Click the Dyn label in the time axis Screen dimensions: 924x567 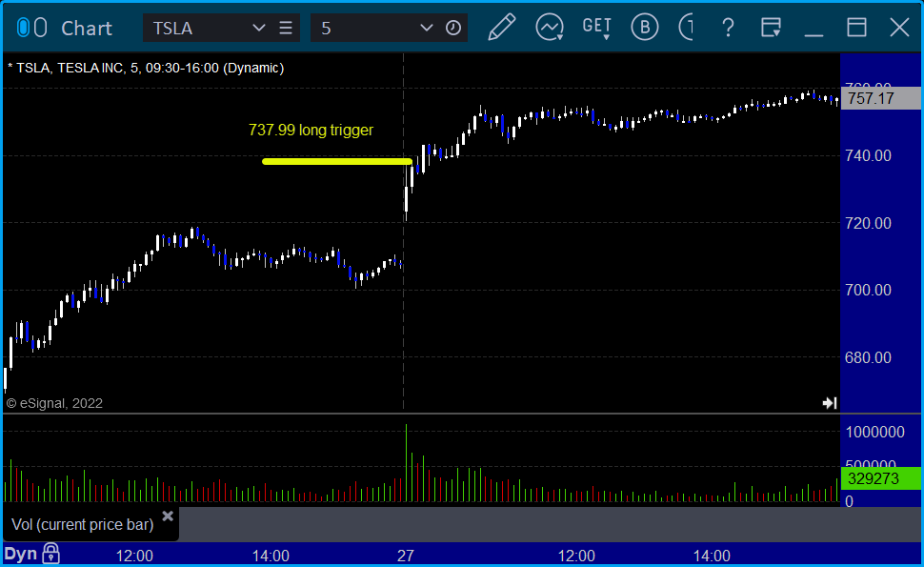[x=21, y=554]
